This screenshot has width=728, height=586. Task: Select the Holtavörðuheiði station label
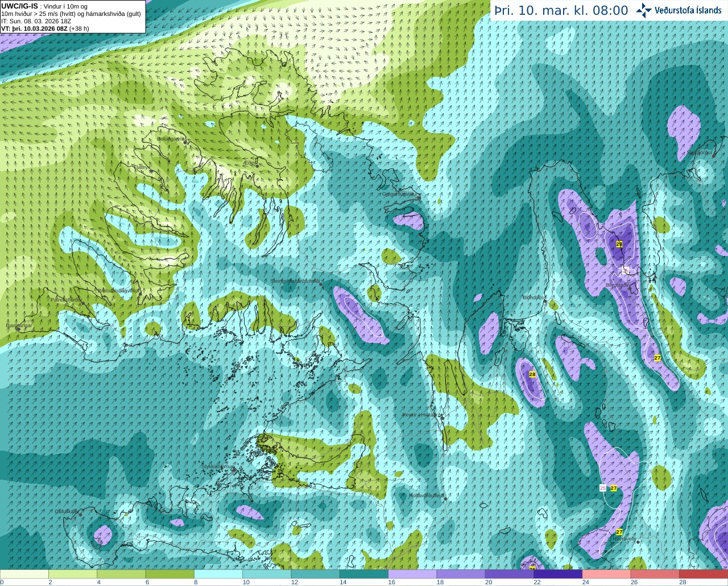coord(427,496)
